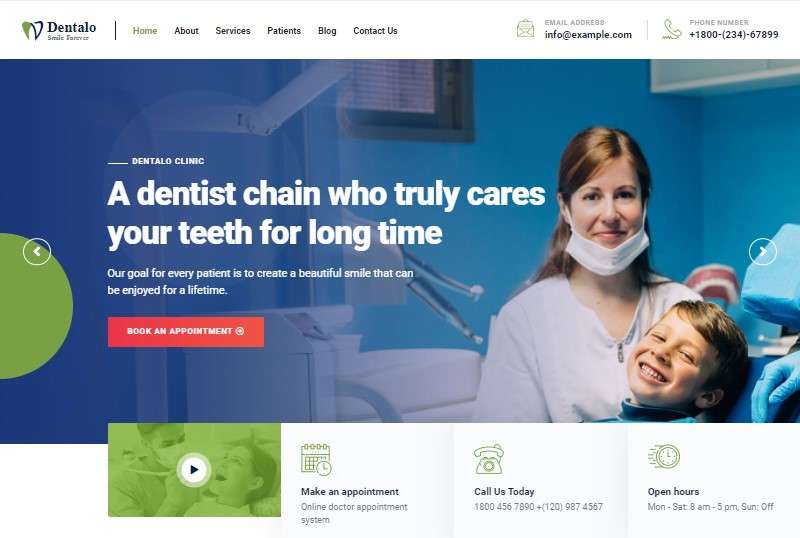Click the telephone Call Us icon
The width and height of the screenshot is (800, 538).
tap(489, 459)
